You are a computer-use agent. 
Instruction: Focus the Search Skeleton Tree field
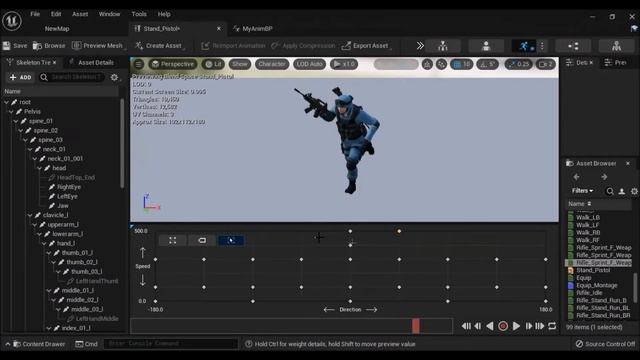click(72, 77)
